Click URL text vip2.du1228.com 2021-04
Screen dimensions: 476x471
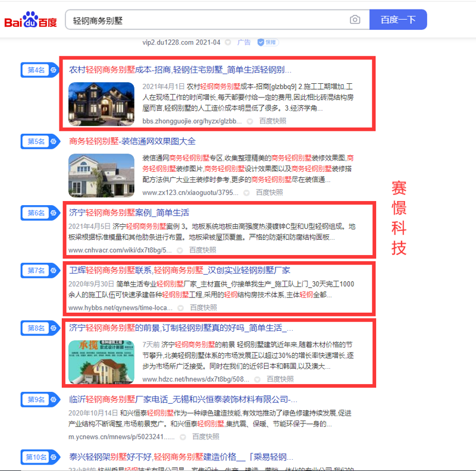181,42
